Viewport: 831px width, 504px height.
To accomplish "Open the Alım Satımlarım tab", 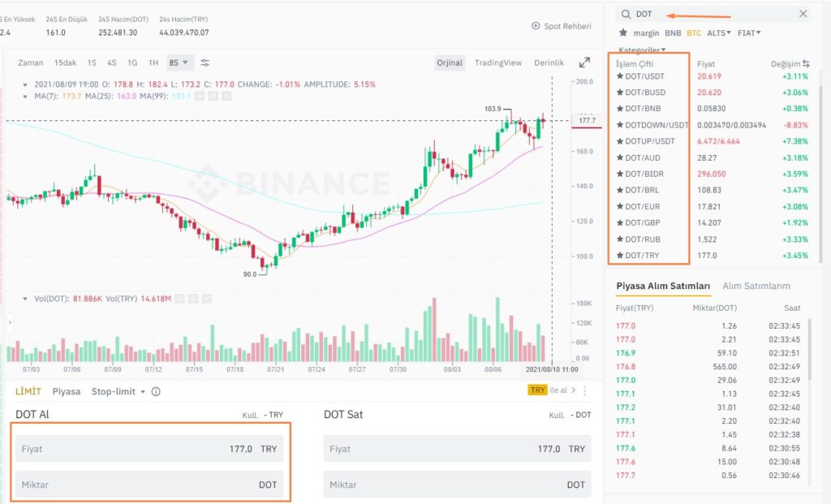I will pyautogui.click(x=756, y=286).
